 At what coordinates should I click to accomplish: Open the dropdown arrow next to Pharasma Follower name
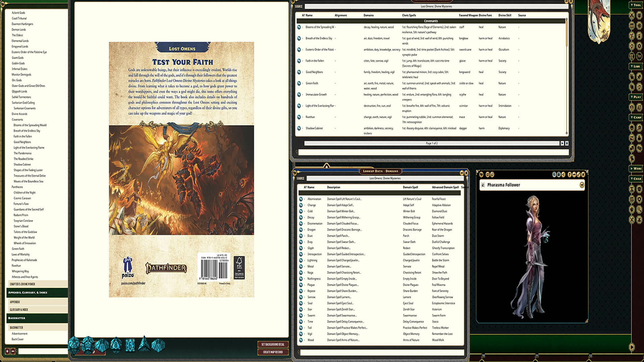tap(583, 185)
